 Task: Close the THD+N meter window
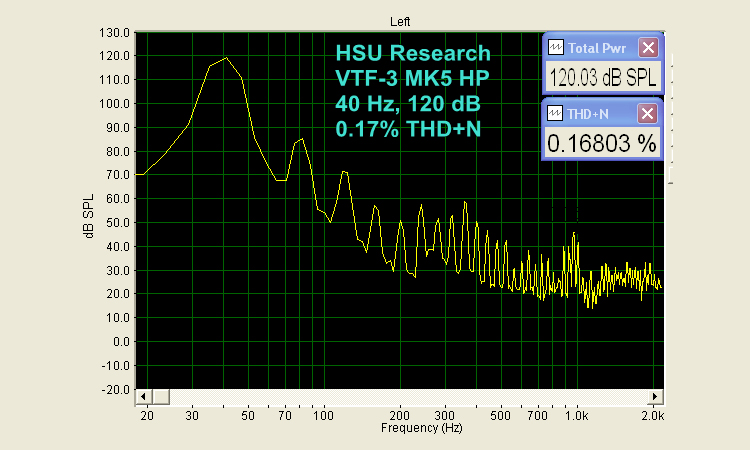648,113
